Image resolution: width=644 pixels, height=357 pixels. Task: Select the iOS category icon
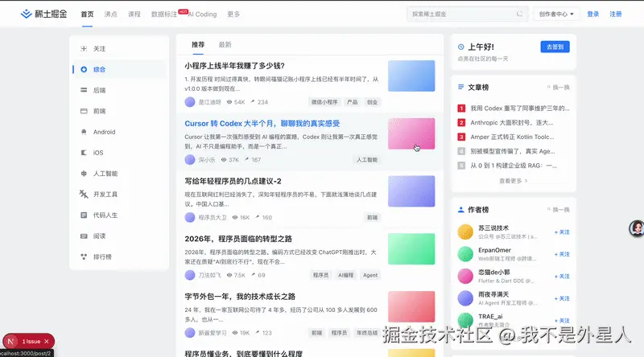(84, 153)
